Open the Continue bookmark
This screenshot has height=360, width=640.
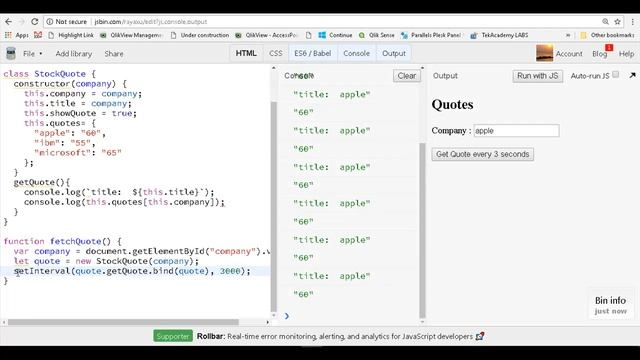coord(336,35)
